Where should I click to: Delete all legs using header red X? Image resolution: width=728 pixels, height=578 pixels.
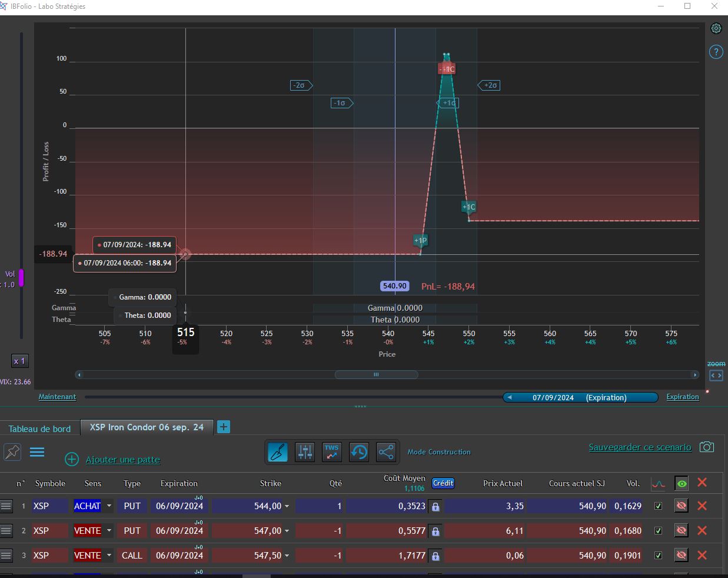pos(702,483)
